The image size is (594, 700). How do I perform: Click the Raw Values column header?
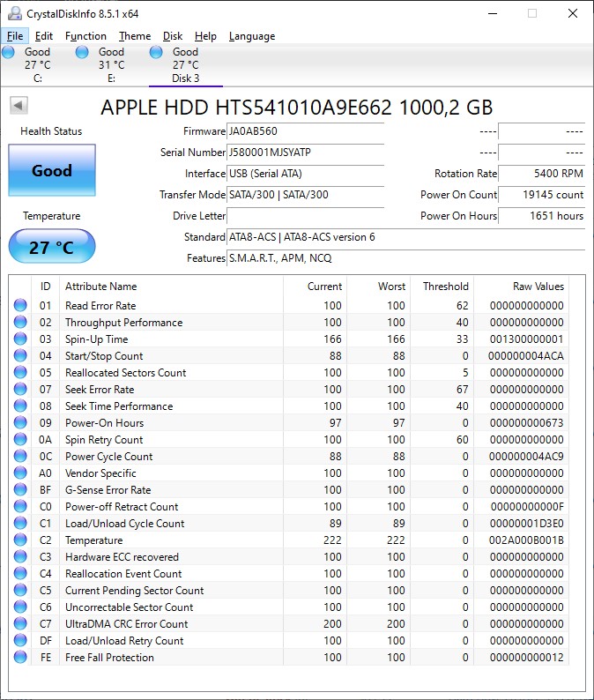(538, 287)
